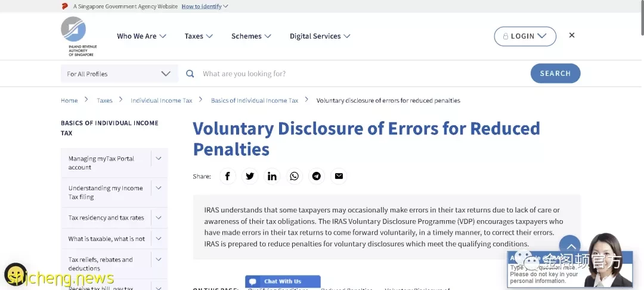644x290 pixels.
Task: Click the blue SEARCH button
Action: pyautogui.click(x=555, y=73)
